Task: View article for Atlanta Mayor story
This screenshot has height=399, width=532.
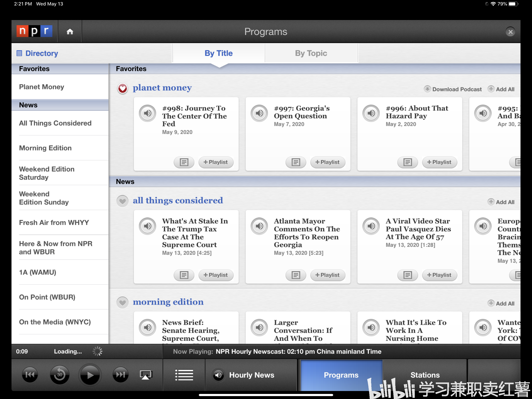Action: 296,275
